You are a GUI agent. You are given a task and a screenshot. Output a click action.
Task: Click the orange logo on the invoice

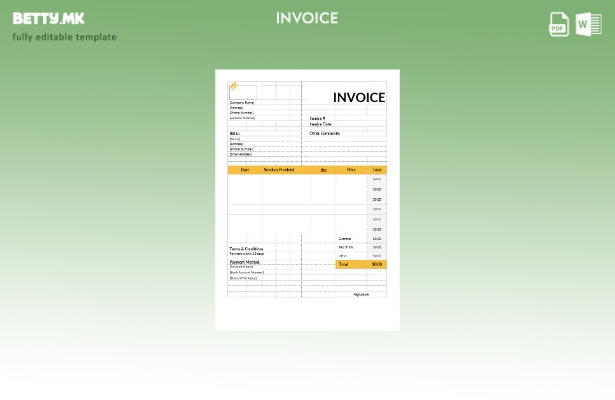235,88
